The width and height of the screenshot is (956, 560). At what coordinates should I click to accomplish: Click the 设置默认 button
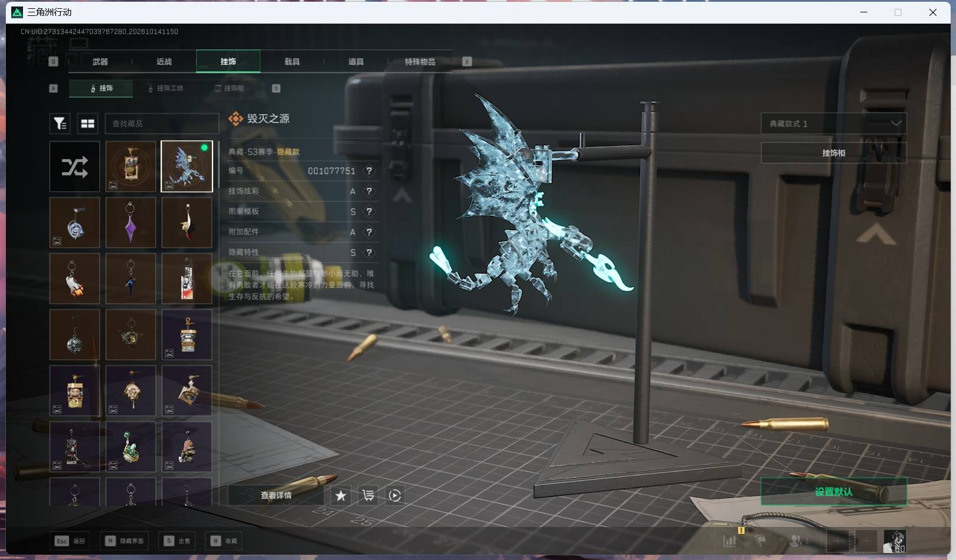[833, 492]
